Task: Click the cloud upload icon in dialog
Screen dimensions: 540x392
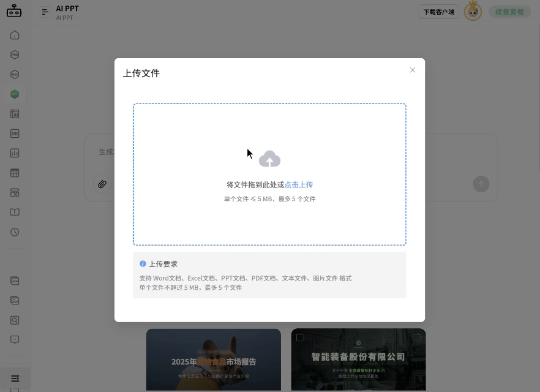Action: point(269,159)
